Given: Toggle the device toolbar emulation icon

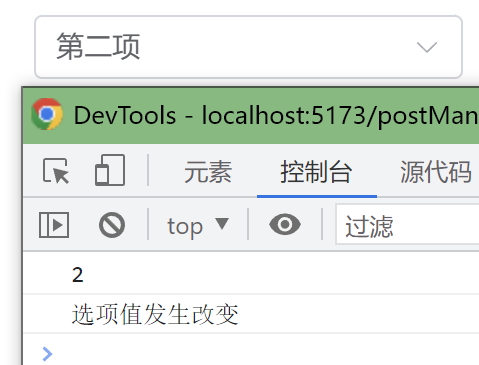Looking at the screenshot, I should pyautogui.click(x=110, y=170).
